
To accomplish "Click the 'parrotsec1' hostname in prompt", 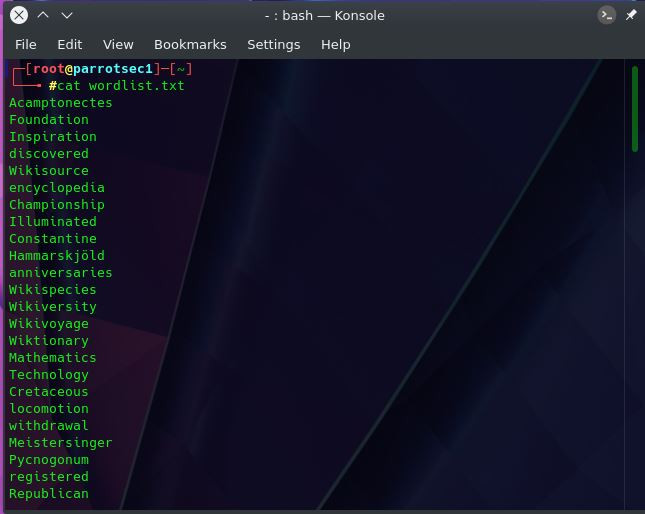I will 113,69.
